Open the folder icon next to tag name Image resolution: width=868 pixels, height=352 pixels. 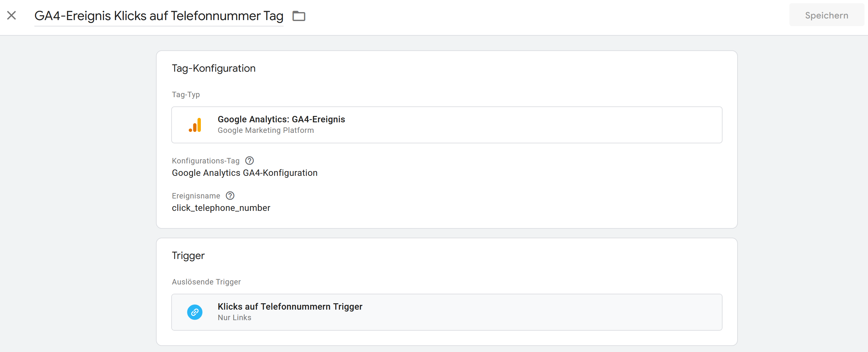[x=299, y=16]
